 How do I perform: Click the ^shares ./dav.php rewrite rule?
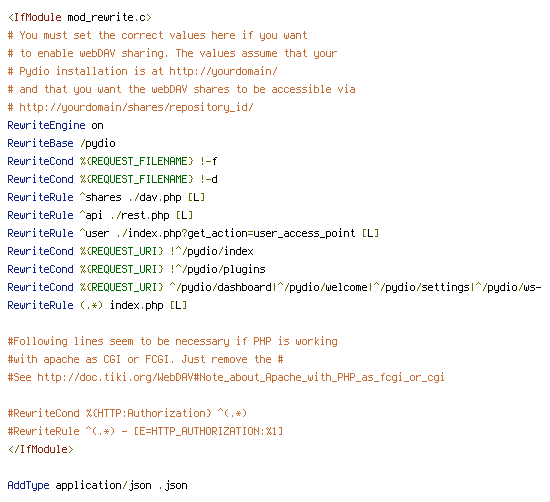click(x=106, y=197)
